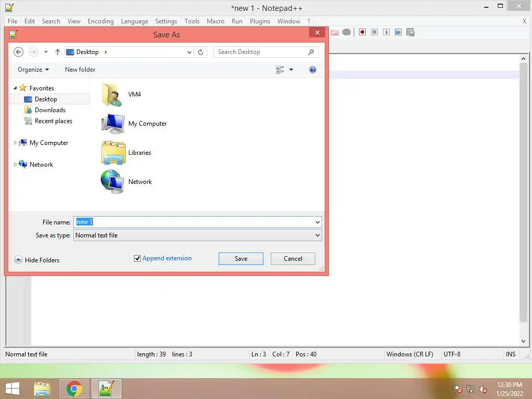Viewport: 532px width, 399px height.
Task: Open address bar previous locations dropdown
Action: point(189,52)
